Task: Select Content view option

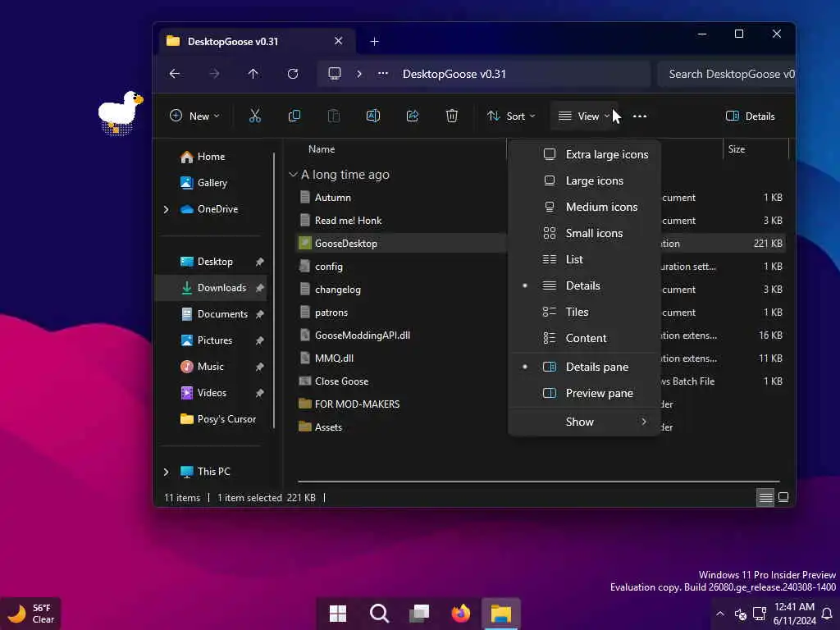Action: tap(584, 338)
